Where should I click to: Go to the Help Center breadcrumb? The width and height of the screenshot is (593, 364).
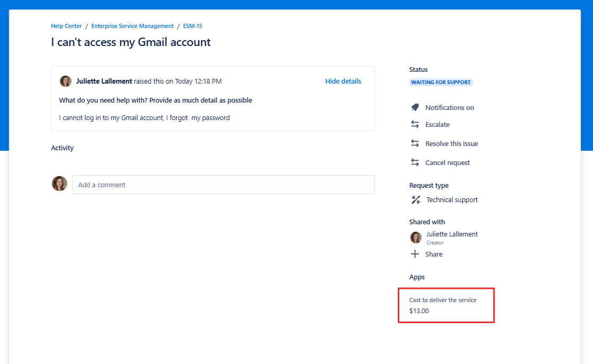click(x=66, y=26)
